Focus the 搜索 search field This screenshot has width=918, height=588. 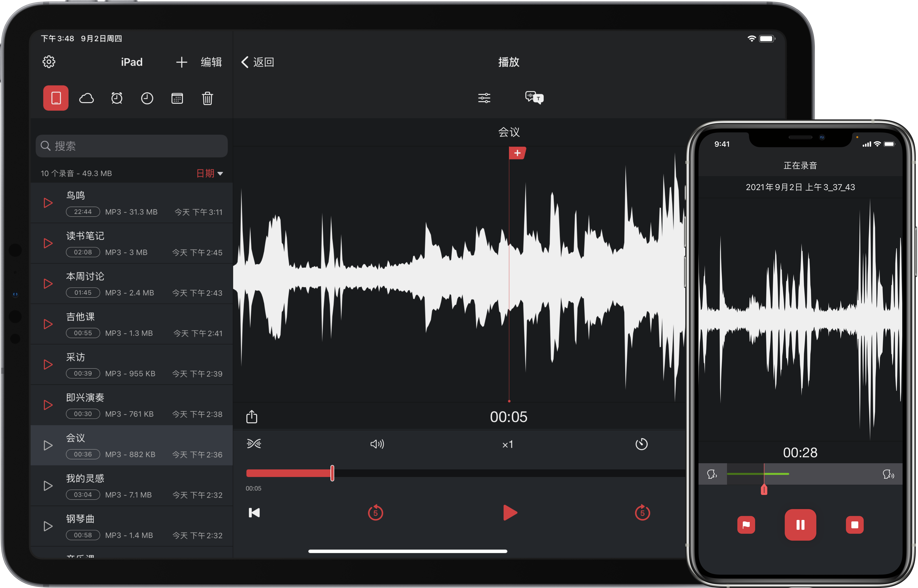click(131, 146)
